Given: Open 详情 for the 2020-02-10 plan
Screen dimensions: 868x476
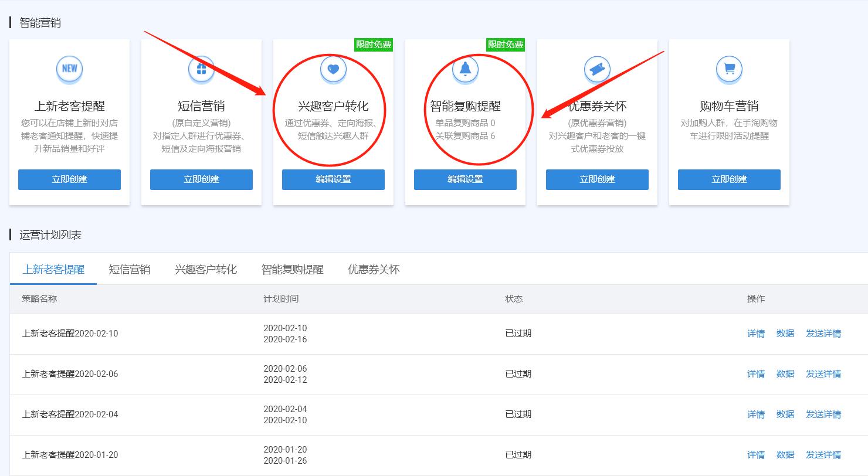Looking at the screenshot, I should (756, 334).
